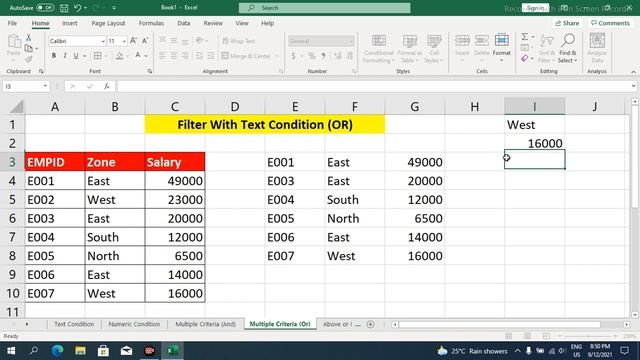The image size is (640, 360).
Task: Add a new sheet with plus icon
Action: [371, 324]
